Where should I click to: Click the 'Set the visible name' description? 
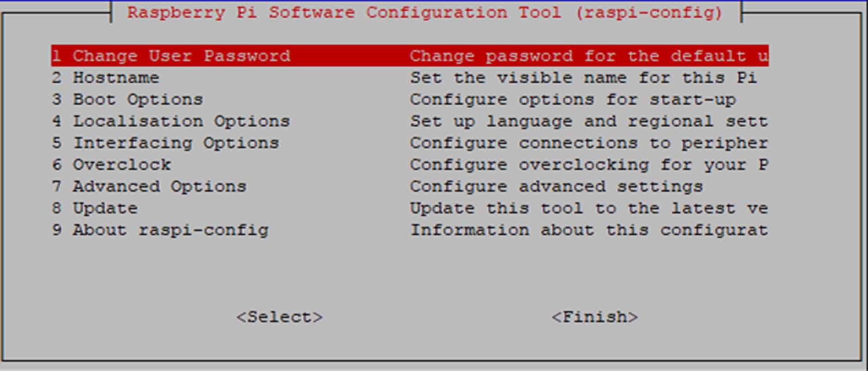point(583,78)
